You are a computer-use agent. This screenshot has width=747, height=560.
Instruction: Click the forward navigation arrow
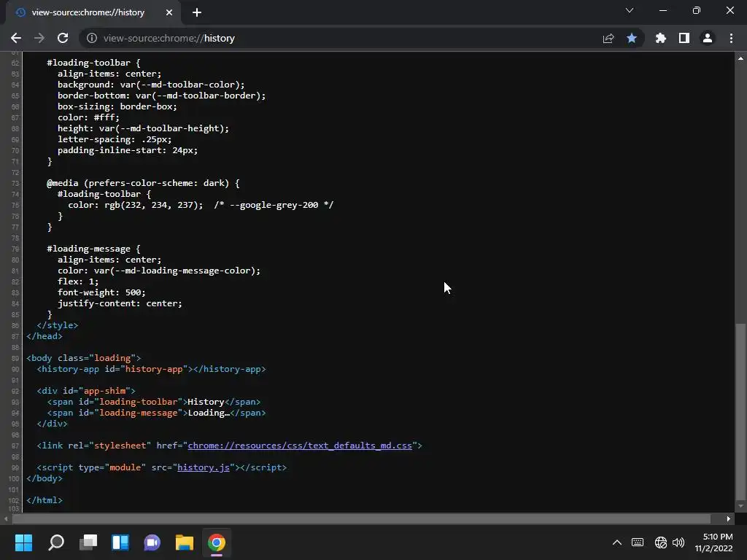[39, 38]
